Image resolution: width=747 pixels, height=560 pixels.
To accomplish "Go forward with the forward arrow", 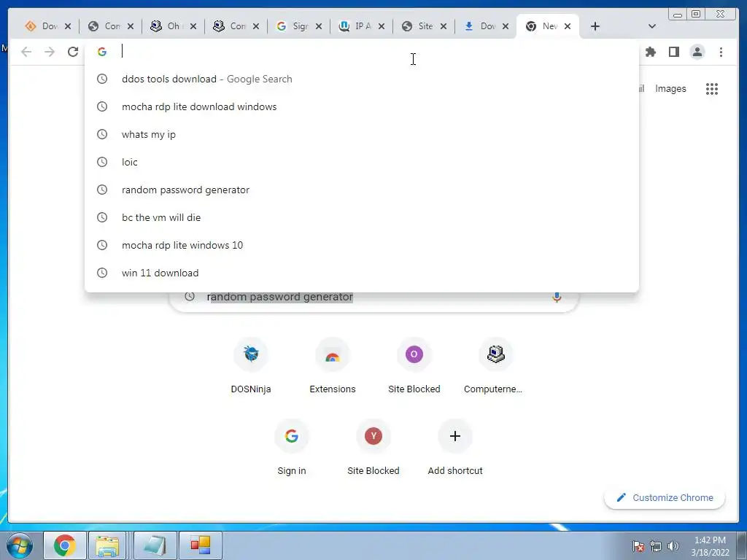I will (x=50, y=52).
